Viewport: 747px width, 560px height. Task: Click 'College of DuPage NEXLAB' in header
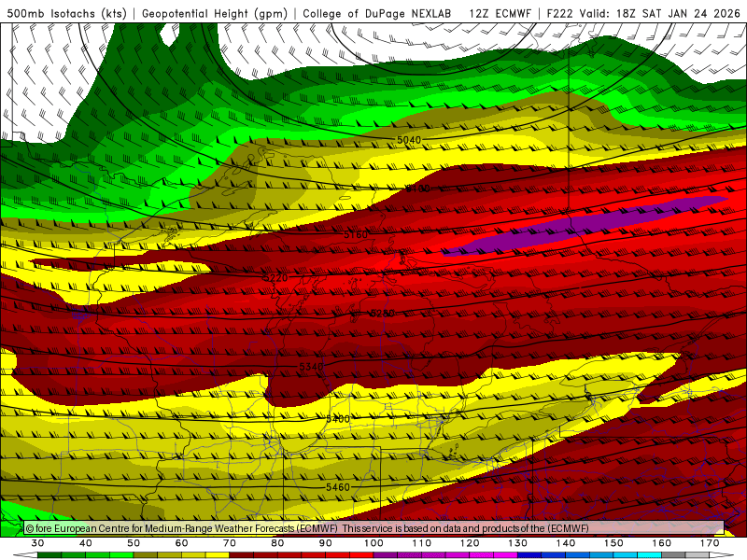coord(377,13)
